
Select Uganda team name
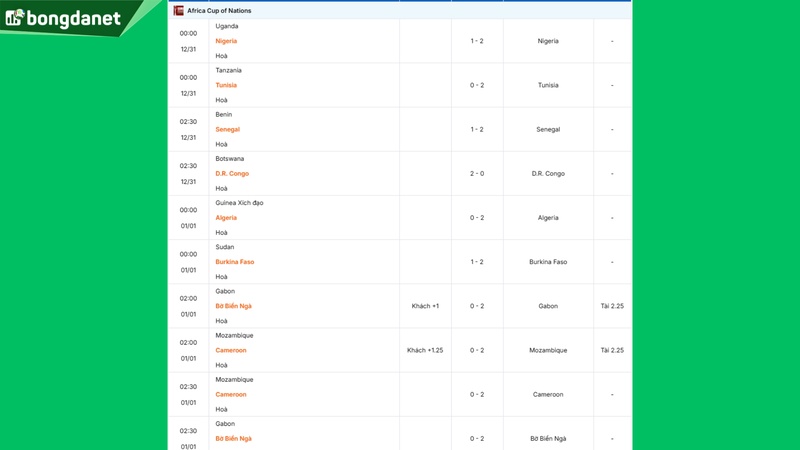point(227,26)
